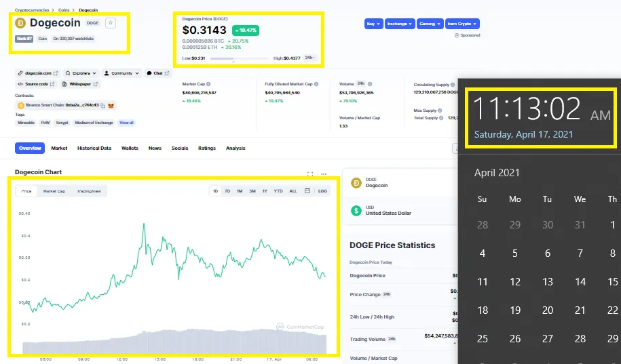Open the chart more-options ellipsis menu
Viewport: 621px width, 364px height.
coord(324,174)
